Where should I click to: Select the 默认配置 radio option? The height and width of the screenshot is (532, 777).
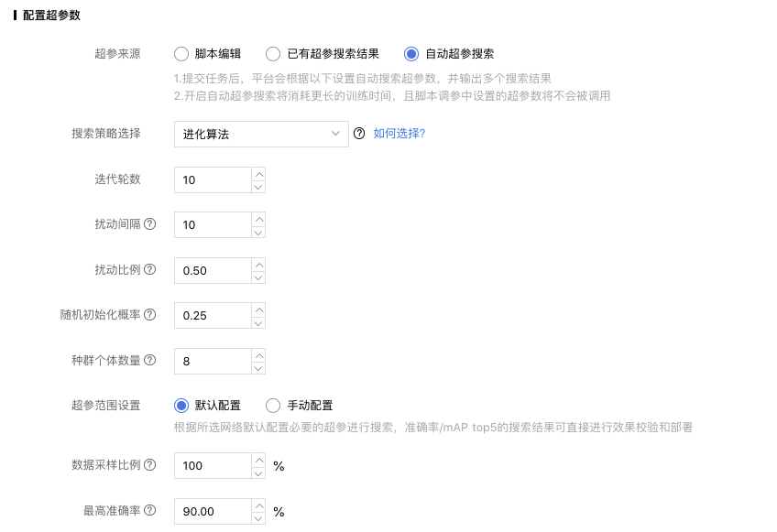[181, 406]
